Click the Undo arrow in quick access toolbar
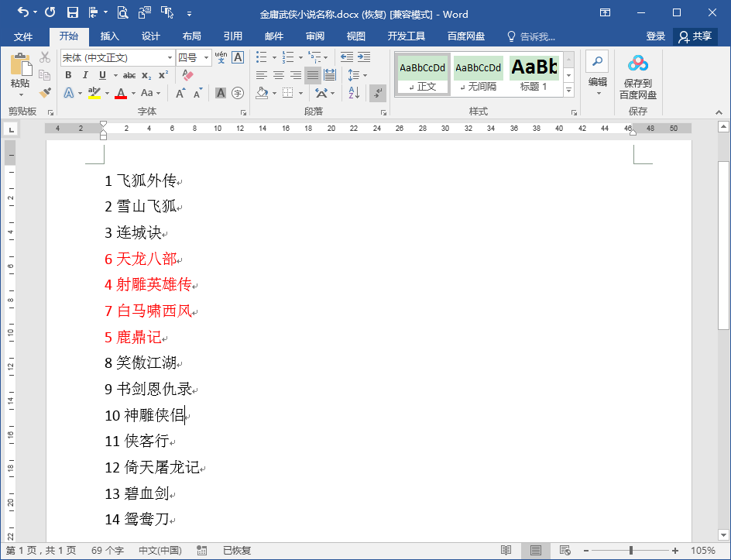Viewport: 731px width, 560px height. tap(23, 12)
